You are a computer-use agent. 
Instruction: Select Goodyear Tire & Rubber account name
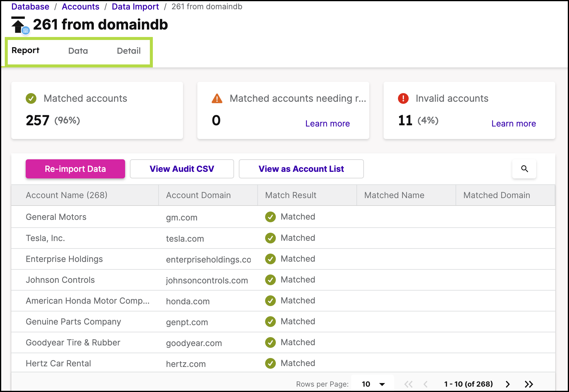(73, 342)
